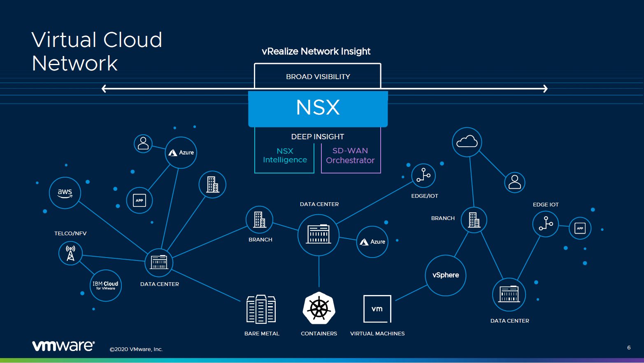The width and height of the screenshot is (644, 363).
Task: Click the DATA CENTER label above central icon
Action: click(x=319, y=204)
